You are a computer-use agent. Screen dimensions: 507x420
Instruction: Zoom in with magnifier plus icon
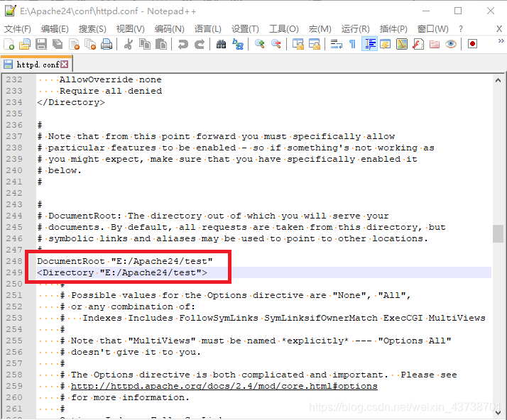260,44
